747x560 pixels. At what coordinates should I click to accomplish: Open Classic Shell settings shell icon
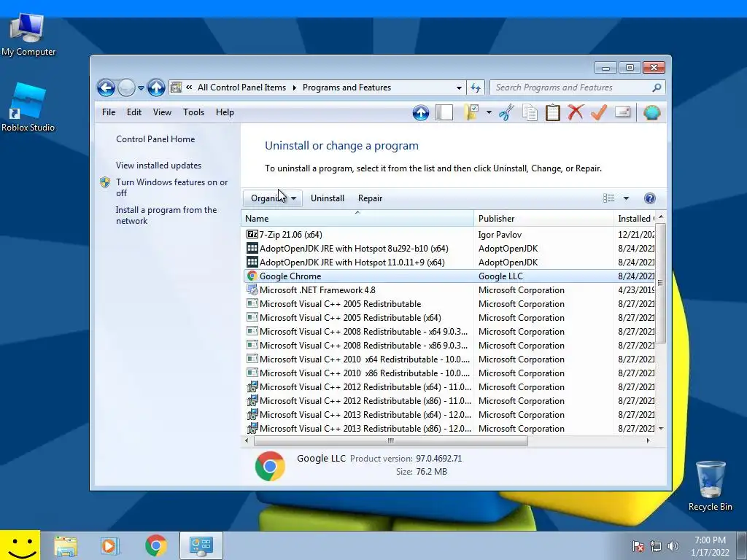point(651,113)
